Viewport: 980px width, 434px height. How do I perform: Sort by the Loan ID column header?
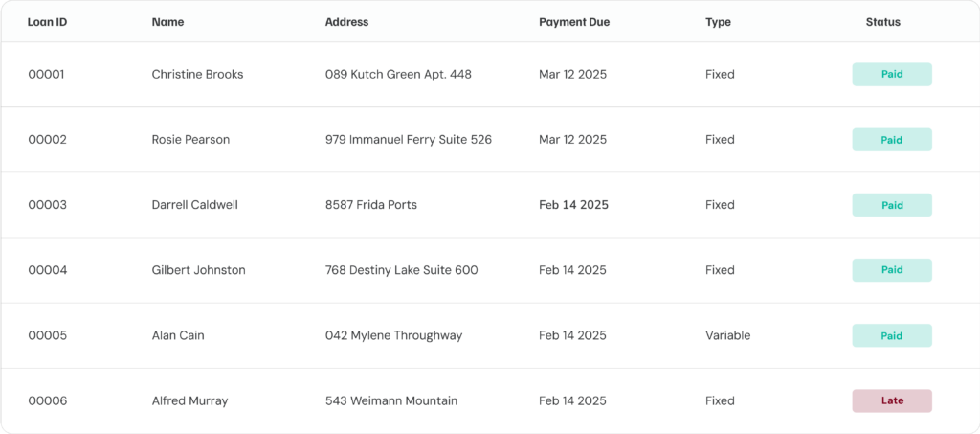tap(48, 22)
